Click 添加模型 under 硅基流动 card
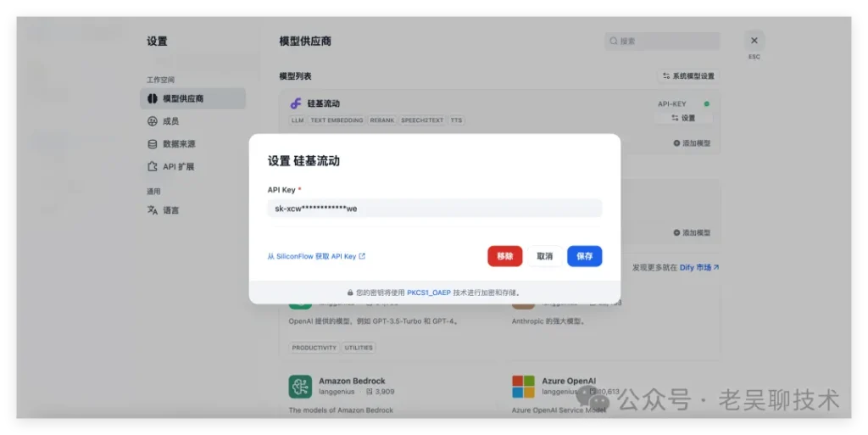The width and height of the screenshot is (868, 435). 692,144
